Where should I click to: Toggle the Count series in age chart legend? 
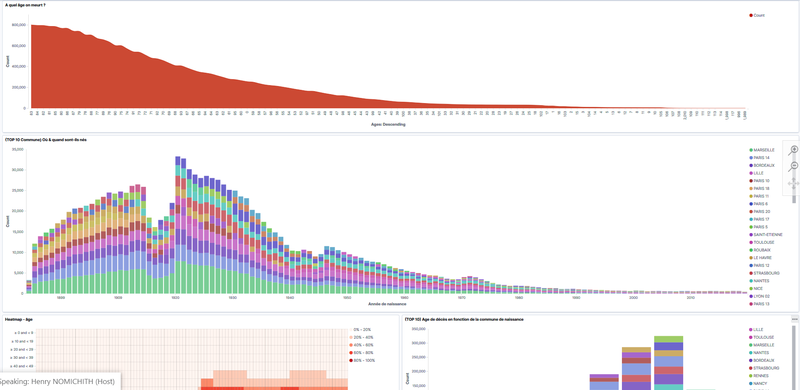tap(757, 15)
